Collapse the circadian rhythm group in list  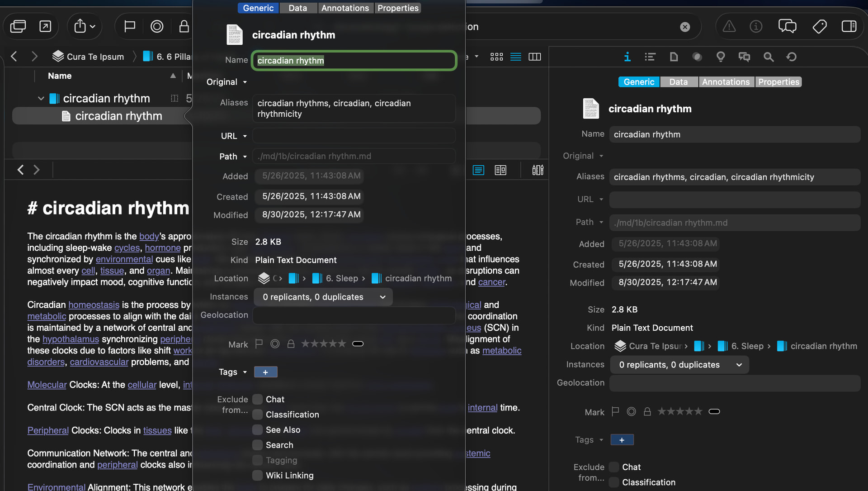(41, 98)
